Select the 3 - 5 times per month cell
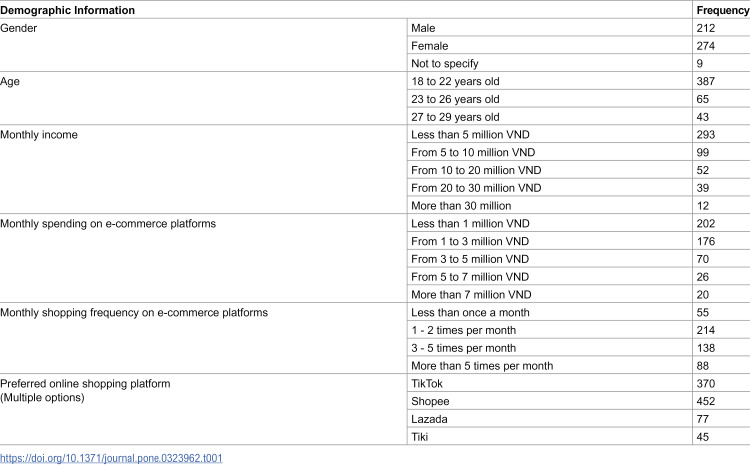The width and height of the screenshot is (750, 465). (x=463, y=348)
